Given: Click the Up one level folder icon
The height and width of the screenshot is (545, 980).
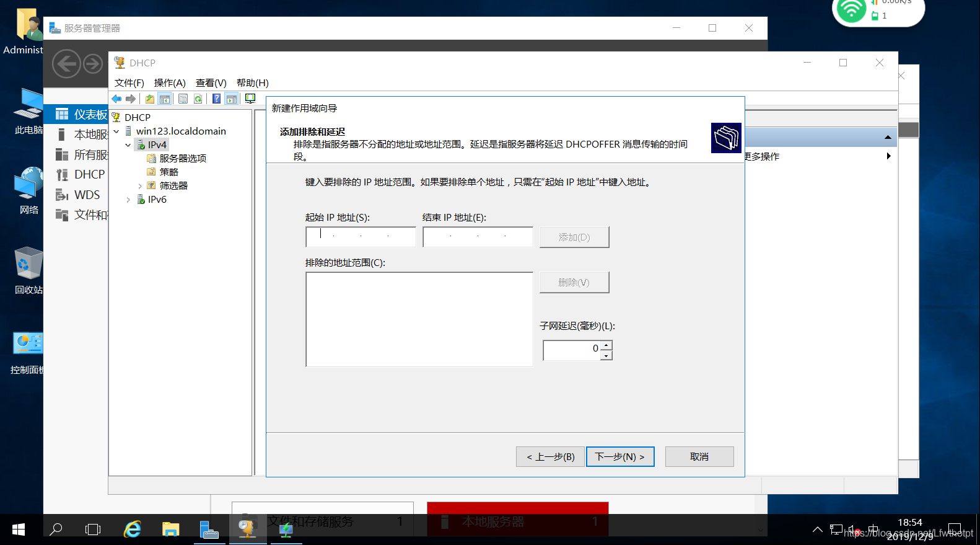Looking at the screenshot, I should click(150, 99).
